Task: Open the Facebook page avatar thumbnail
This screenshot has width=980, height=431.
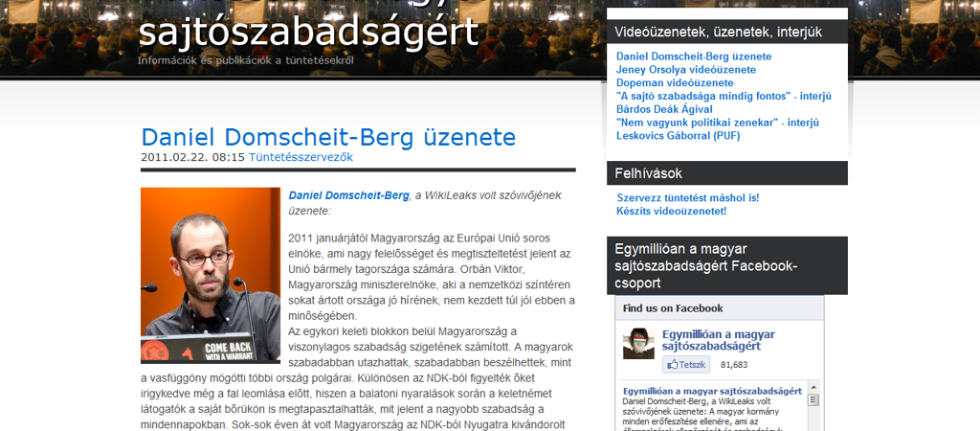Action: point(638,344)
